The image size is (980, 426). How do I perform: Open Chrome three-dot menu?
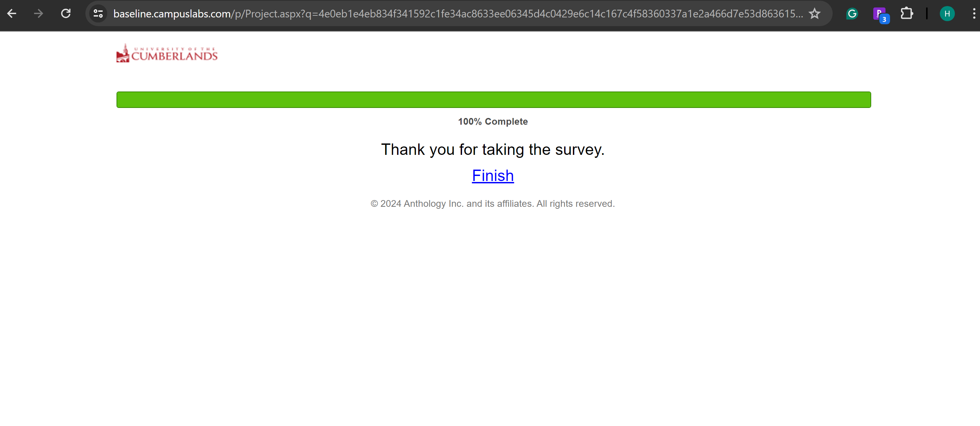tap(973, 14)
